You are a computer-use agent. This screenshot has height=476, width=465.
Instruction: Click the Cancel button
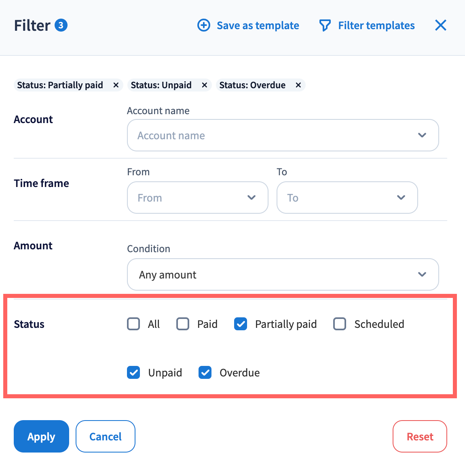pos(106,436)
